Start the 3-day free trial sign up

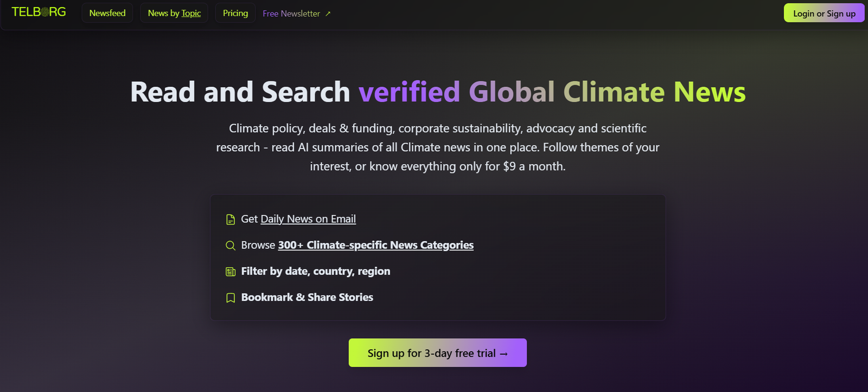tap(437, 353)
